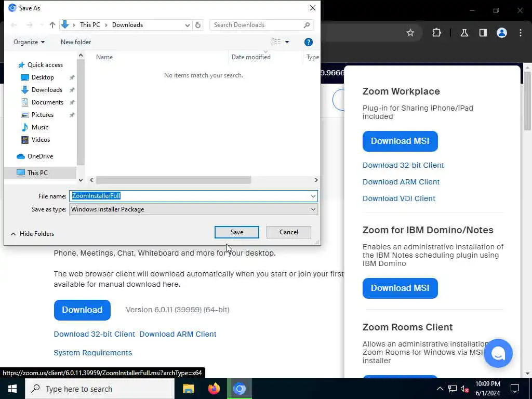The height and width of the screenshot is (399, 532).
Task: Click This PC breadcrumb in address bar
Action: click(90, 25)
